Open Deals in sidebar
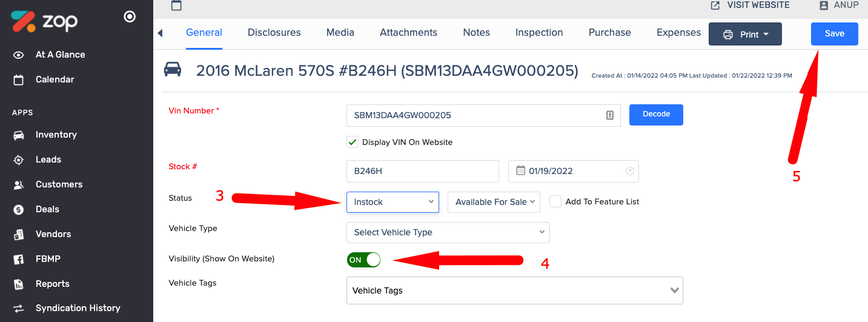 tap(47, 209)
